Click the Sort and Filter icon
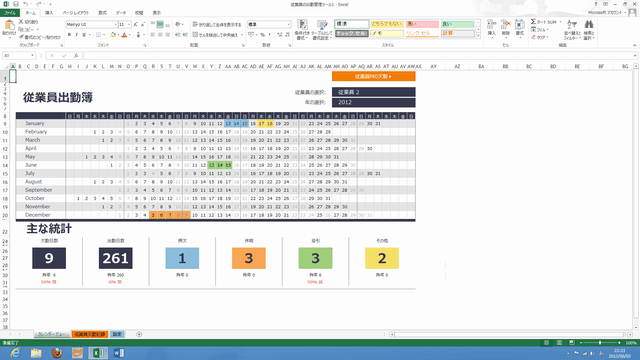 [572, 25]
